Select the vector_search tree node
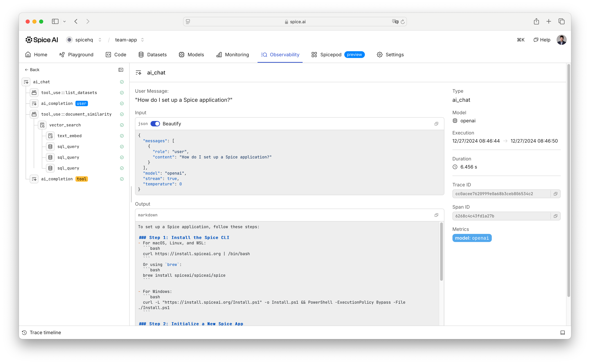The width and height of the screenshot is (590, 364). tap(65, 125)
